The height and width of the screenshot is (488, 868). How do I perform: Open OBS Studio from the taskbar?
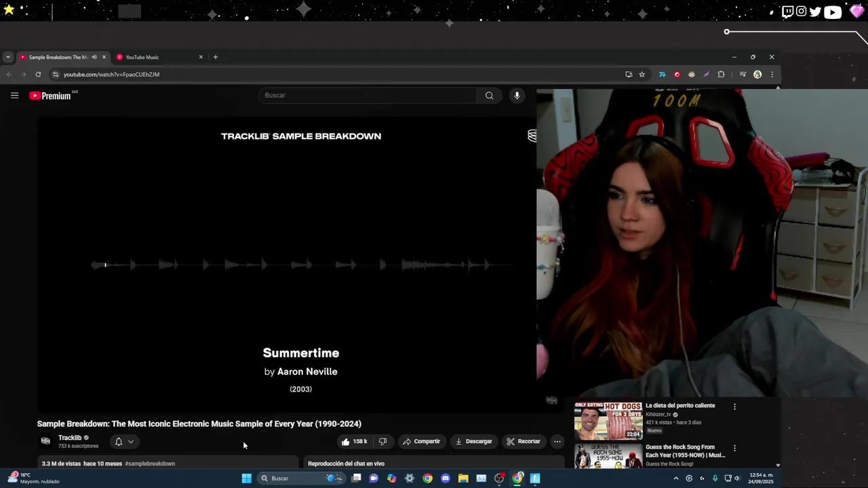[499, 479]
